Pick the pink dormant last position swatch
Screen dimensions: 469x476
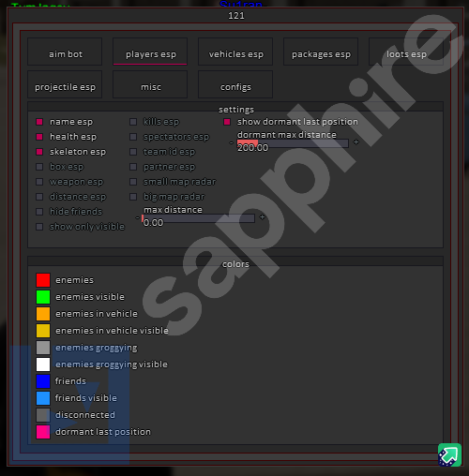point(43,432)
